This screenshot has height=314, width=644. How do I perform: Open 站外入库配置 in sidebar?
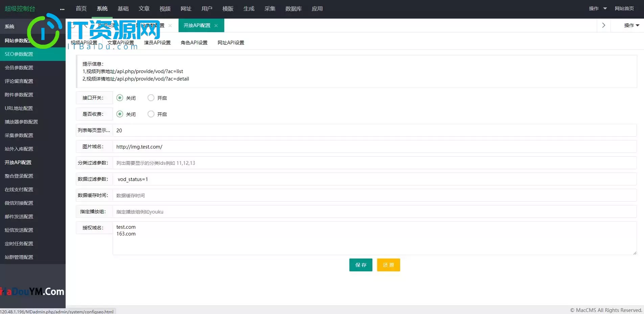pos(33,149)
